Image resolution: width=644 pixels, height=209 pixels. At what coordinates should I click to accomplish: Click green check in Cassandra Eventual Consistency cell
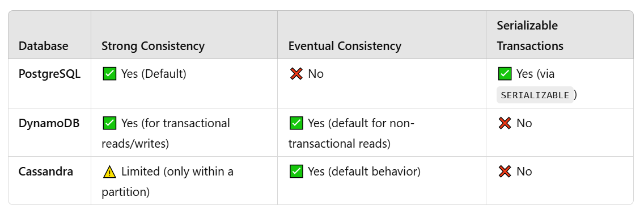pyautogui.click(x=296, y=171)
